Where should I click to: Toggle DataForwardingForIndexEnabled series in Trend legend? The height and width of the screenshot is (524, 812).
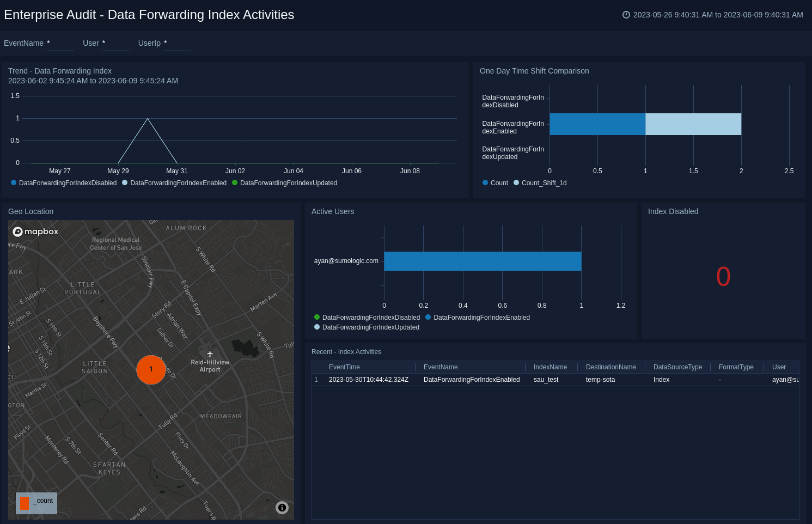coord(178,183)
